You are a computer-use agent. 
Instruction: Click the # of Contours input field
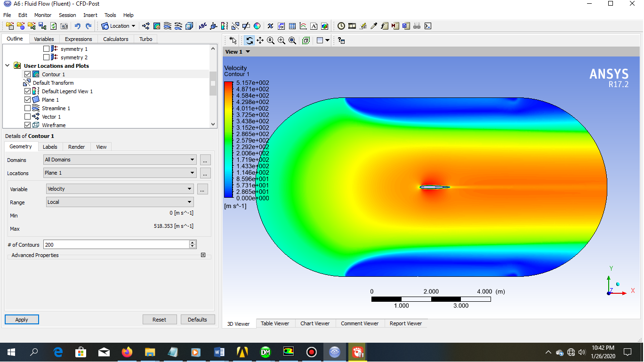click(116, 245)
